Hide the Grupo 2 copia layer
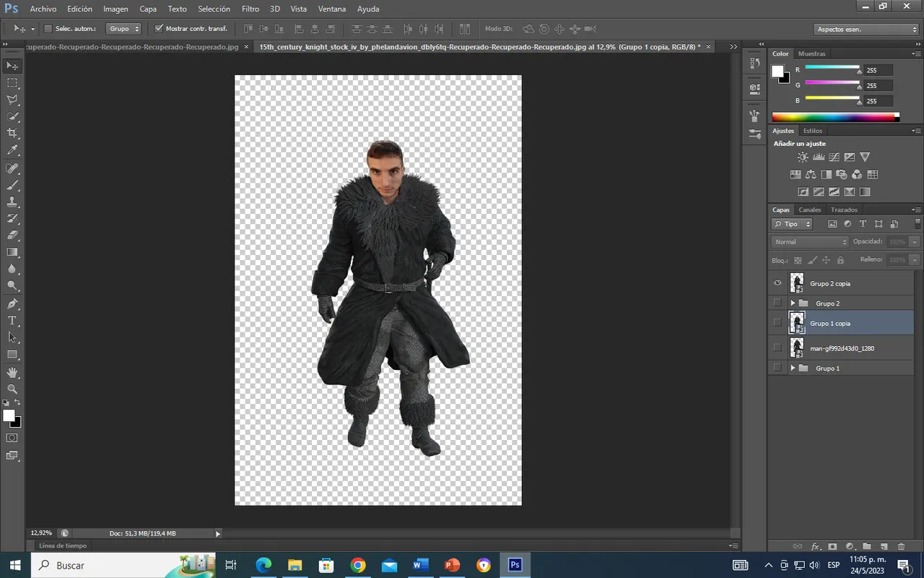The width and height of the screenshot is (924, 578). point(777,283)
